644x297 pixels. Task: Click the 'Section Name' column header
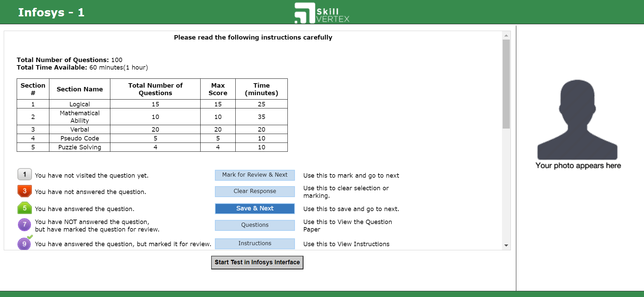tap(80, 89)
